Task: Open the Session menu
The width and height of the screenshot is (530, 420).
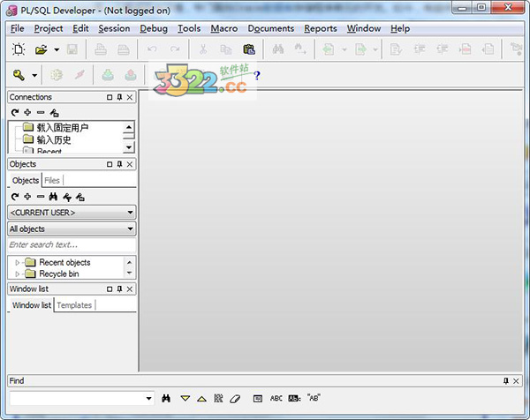Action: click(x=114, y=28)
